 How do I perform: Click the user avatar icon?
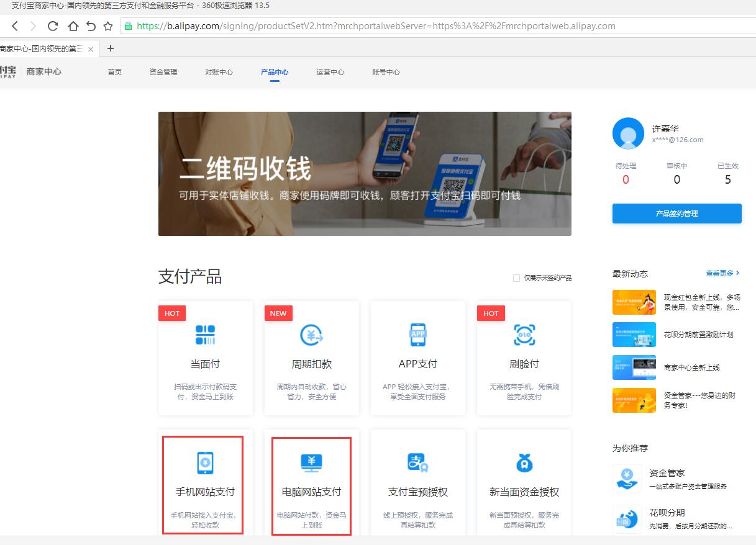pyautogui.click(x=628, y=133)
